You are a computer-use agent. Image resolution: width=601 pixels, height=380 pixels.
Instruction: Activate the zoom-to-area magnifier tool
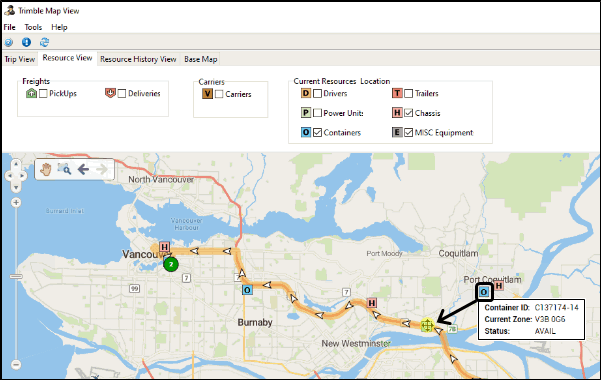tap(64, 169)
